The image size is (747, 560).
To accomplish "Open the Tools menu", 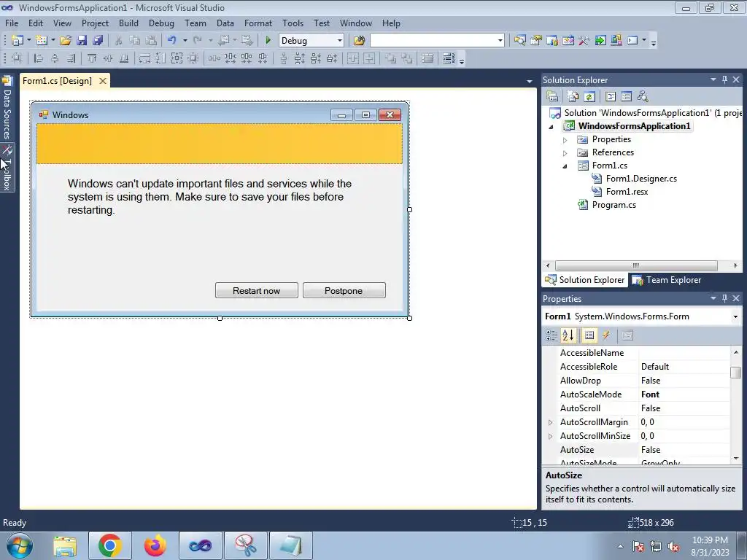I will pyautogui.click(x=293, y=23).
